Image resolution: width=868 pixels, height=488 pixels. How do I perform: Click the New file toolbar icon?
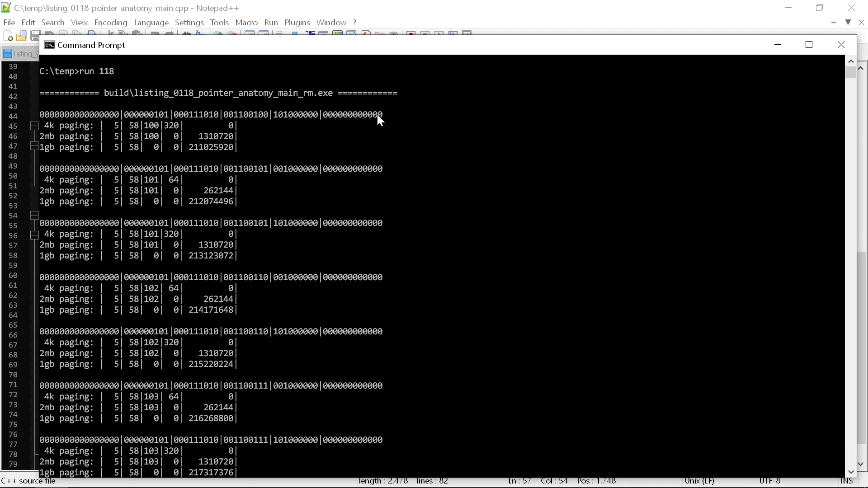pos(8,36)
